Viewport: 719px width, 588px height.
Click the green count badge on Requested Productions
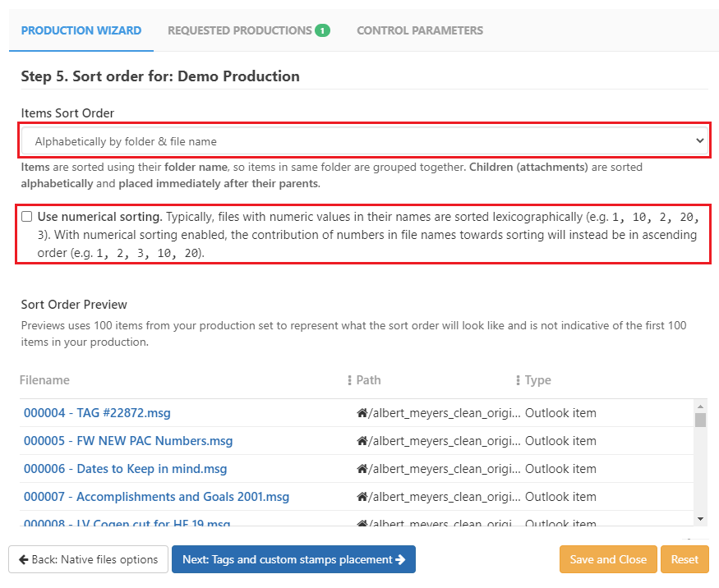(x=322, y=30)
